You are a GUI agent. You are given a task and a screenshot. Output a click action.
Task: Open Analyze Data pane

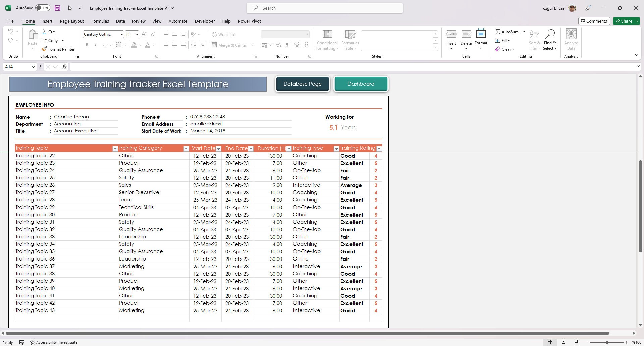pos(571,39)
